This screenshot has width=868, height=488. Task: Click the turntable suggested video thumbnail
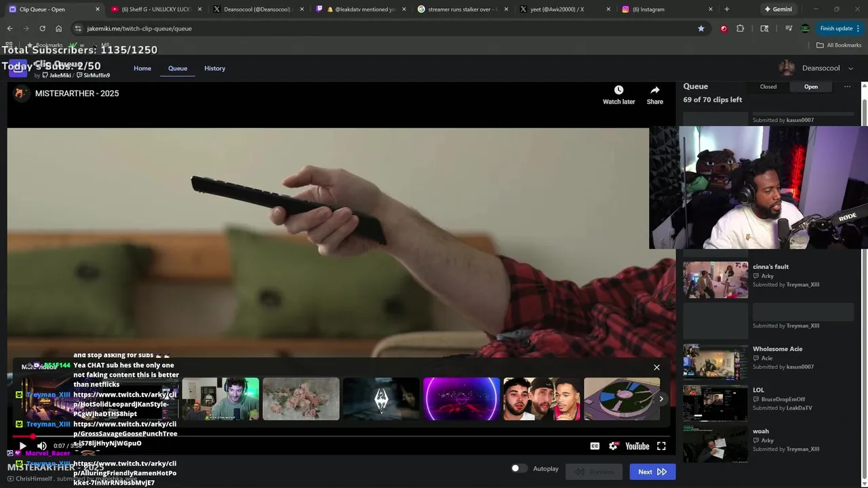click(x=622, y=399)
